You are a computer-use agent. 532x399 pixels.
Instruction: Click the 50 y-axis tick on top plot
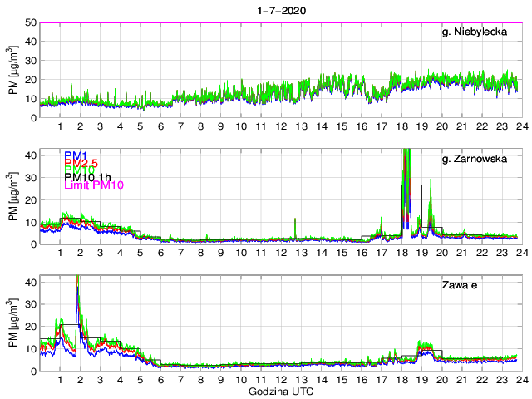tap(30, 22)
